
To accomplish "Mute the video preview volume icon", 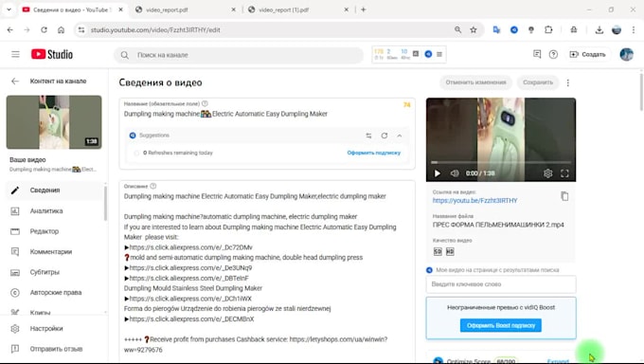I will (x=455, y=173).
